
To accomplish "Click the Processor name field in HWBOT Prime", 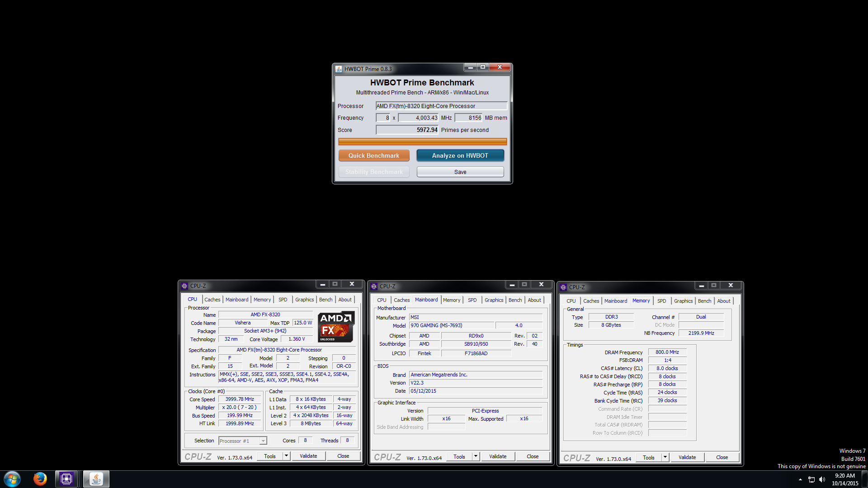I will 441,106.
